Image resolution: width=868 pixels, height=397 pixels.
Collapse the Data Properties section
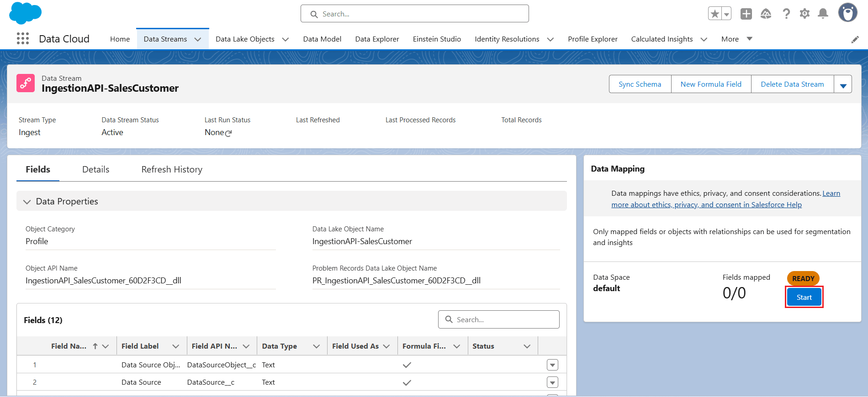tap(27, 202)
